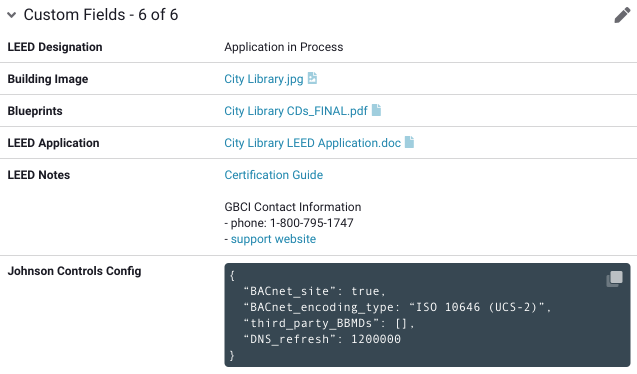Screen dimensions: 637x374
Task: Click the image file icon beside City Library.jpg
Action: [x=312, y=78]
